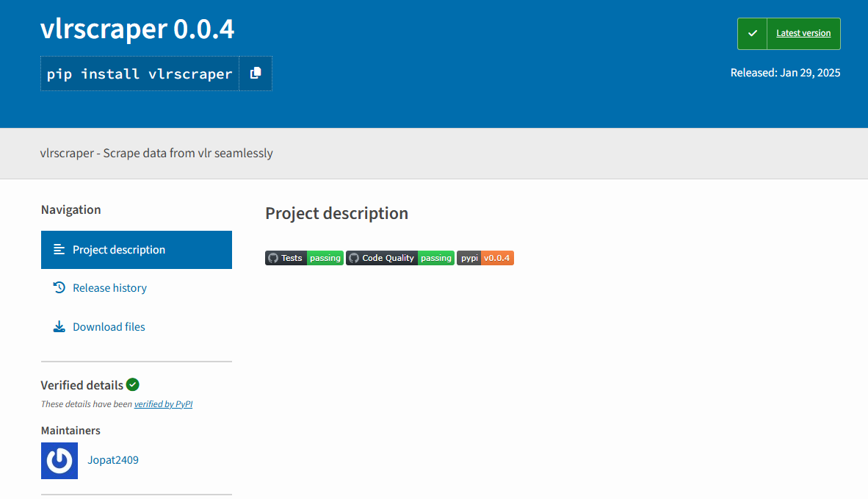868x499 pixels.
Task: Open the Latest version link
Action: [803, 33]
